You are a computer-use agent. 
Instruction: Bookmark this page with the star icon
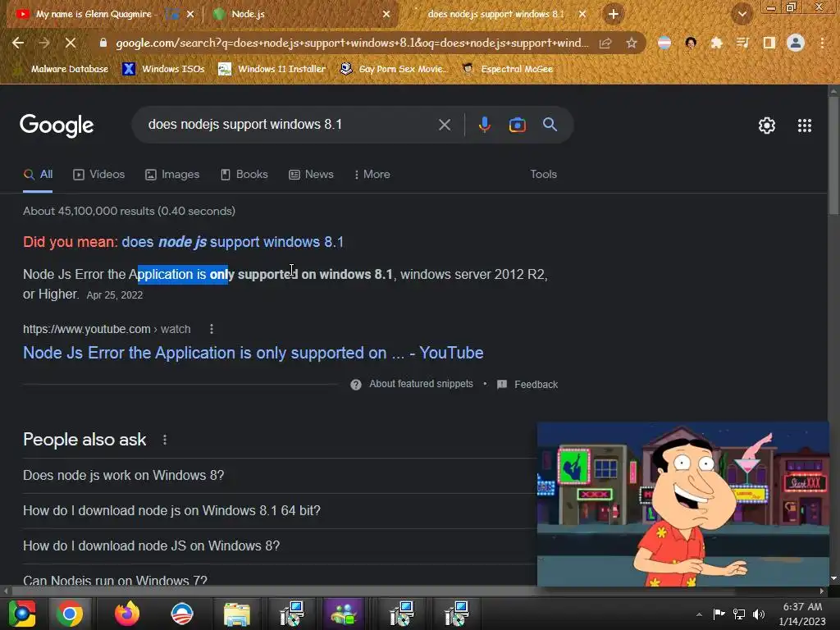[631, 43]
